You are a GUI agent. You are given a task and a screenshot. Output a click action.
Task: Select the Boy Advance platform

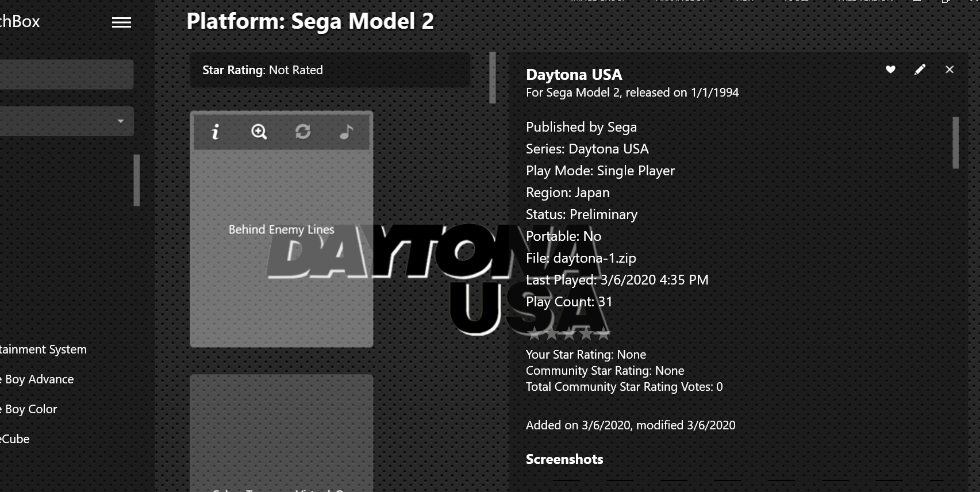37,379
